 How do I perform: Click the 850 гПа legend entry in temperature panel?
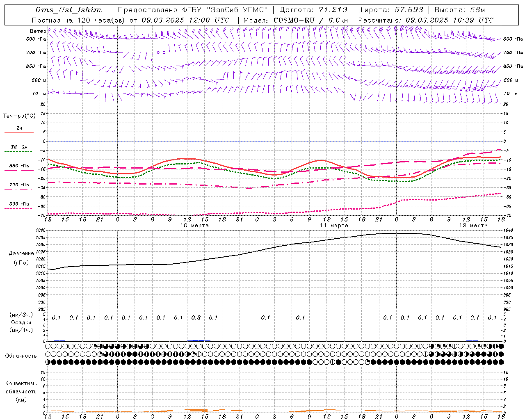click(19, 166)
